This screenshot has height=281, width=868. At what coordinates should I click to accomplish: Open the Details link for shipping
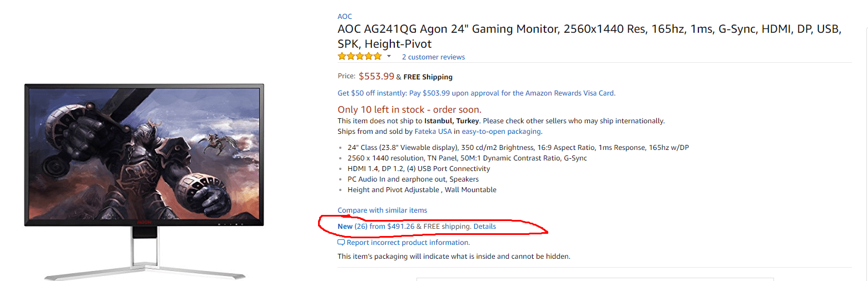point(484,227)
